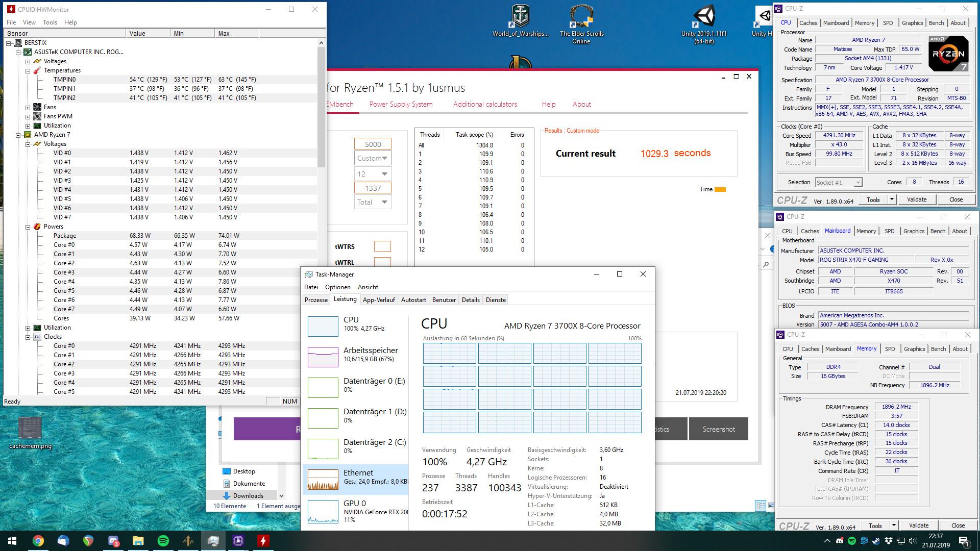Open Windows notification center
This screenshot has height=551, width=980.
pyautogui.click(x=964, y=541)
